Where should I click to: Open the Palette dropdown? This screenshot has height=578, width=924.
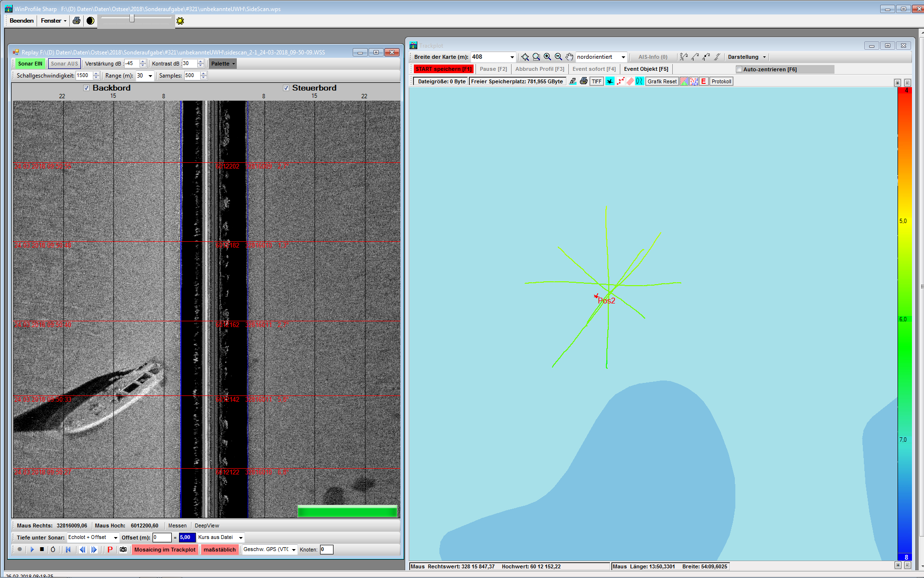[223, 64]
